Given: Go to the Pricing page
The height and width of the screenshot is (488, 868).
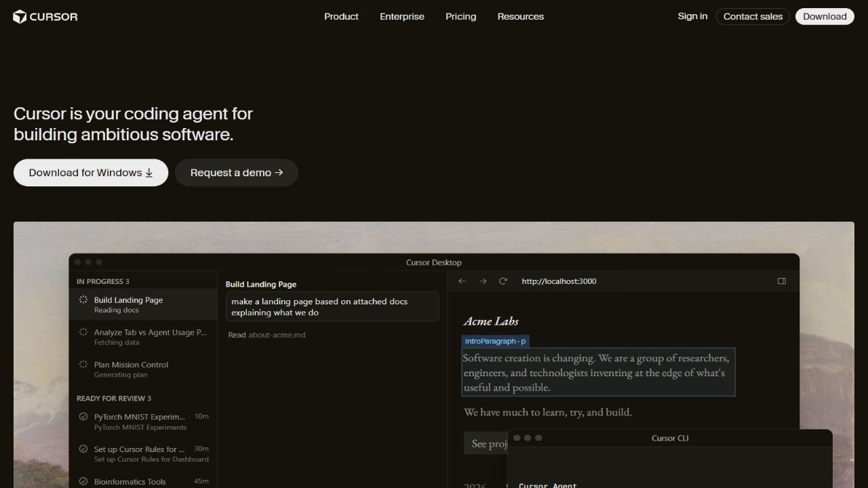Looking at the screenshot, I should tap(461, 16).
